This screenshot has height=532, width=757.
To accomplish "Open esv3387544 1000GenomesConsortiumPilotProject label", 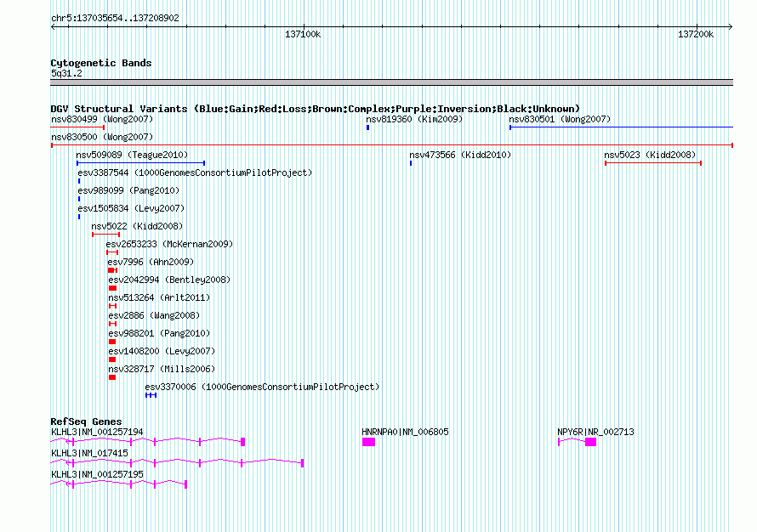I will tap(195, 173).
